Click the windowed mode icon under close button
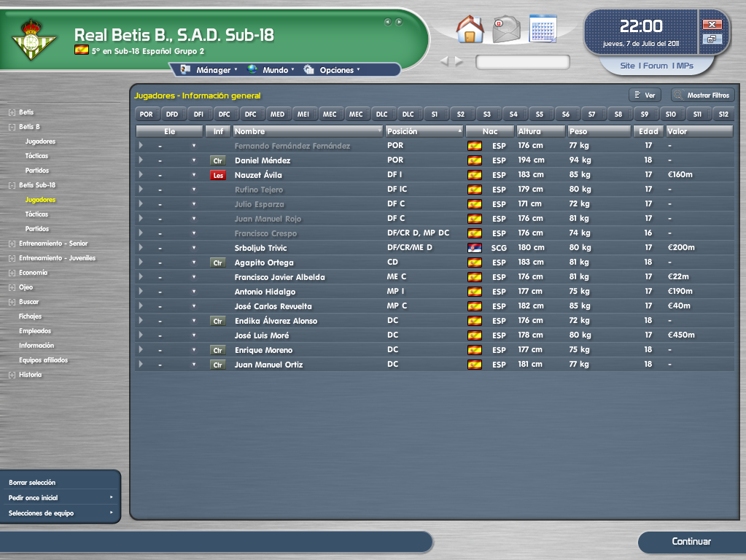Viewport: 746px width, 560px height. tap(712, 39)
